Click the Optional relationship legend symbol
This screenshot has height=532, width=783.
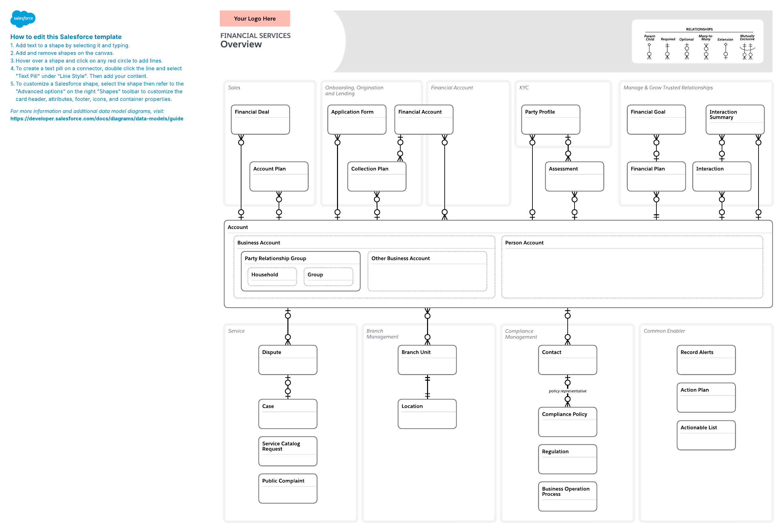coord(687,51)
